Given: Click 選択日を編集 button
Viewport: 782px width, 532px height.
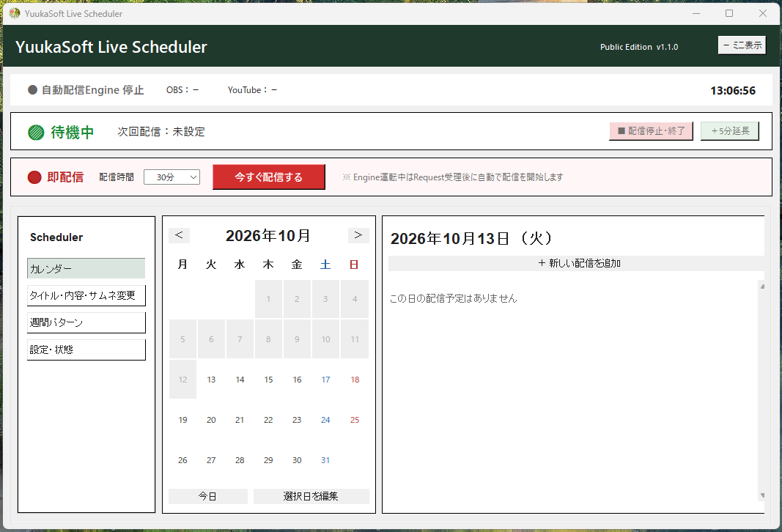Looking at the screenshot, I should [x=311, y=496].
